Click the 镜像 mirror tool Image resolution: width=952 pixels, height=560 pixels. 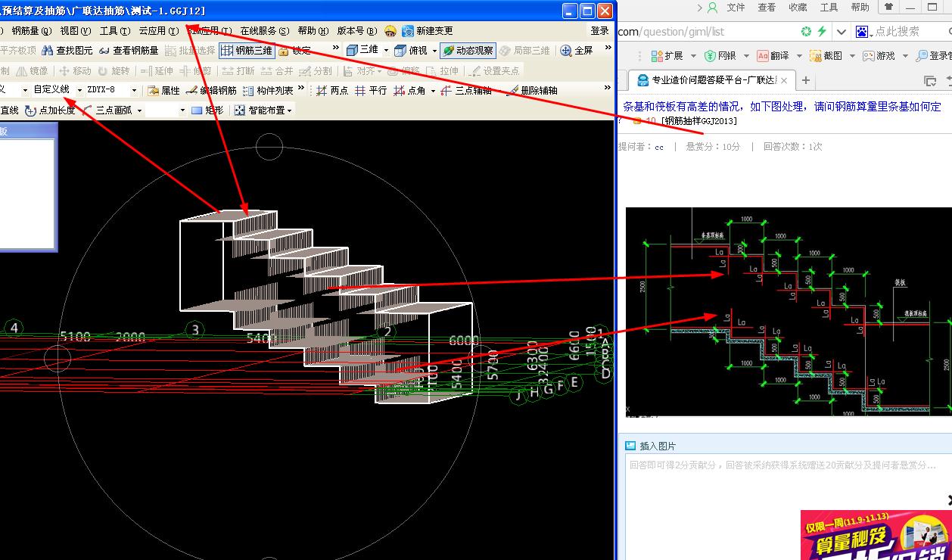pyautogui.click(x=33, y=70)
